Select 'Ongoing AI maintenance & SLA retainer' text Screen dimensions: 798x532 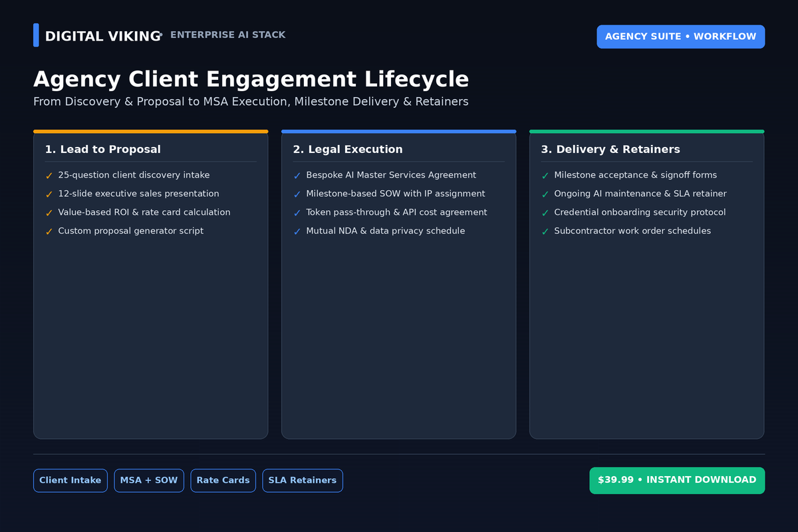[x=640, y=194]
